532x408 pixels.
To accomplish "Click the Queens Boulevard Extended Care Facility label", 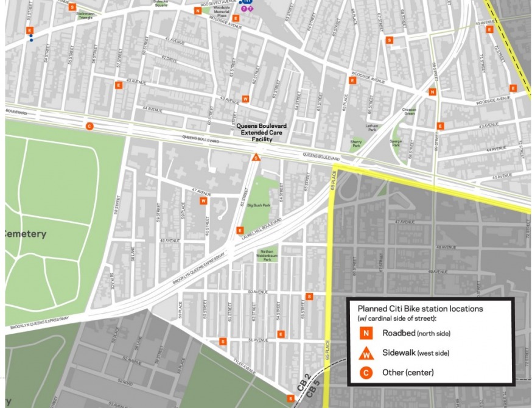I will click(x=256, y=132).
